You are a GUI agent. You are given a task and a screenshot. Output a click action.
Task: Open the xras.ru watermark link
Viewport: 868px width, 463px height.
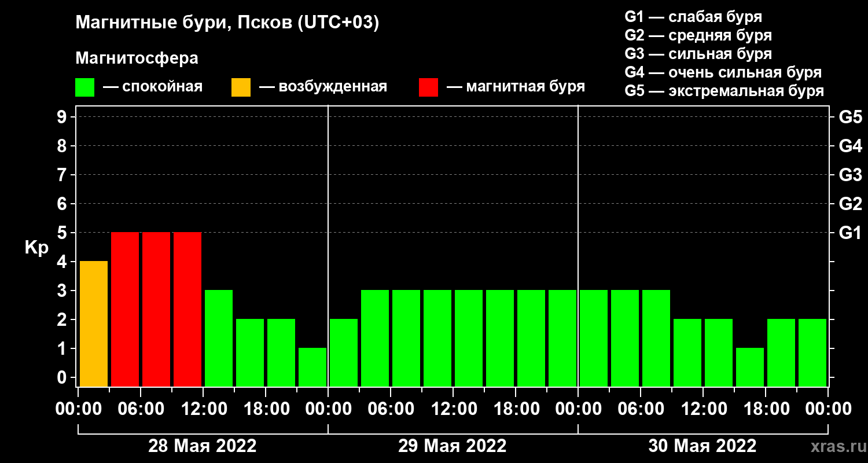(x=835, y=446)
